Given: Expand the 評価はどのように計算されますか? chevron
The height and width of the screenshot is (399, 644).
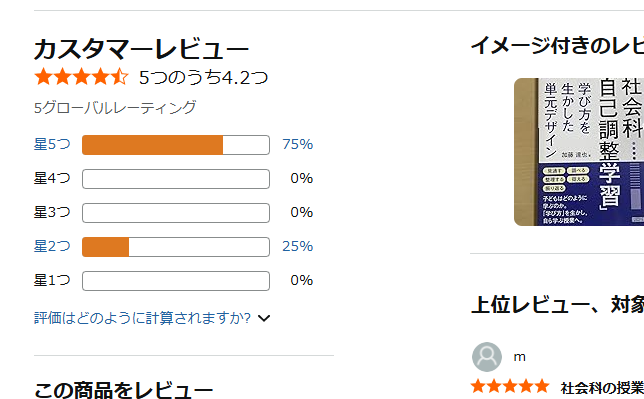Looking at the screenshot, I should [264, 318].
